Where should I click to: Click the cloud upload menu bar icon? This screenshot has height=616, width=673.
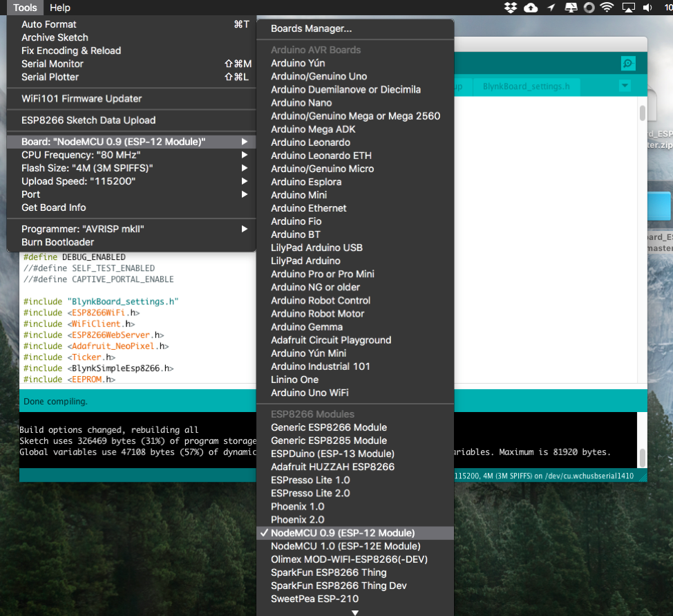pyautogui.click(x=531, y=8)
